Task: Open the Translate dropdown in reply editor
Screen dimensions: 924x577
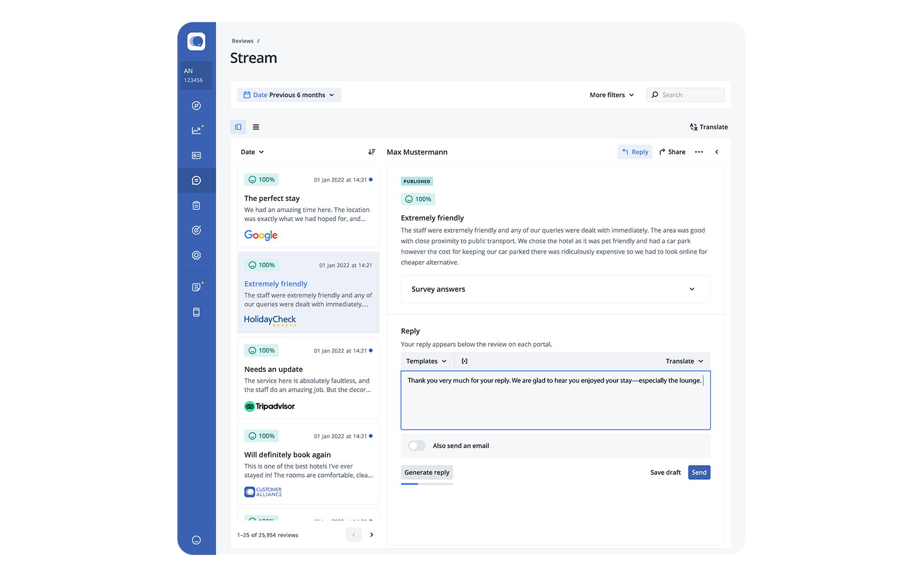Action: 684,361
